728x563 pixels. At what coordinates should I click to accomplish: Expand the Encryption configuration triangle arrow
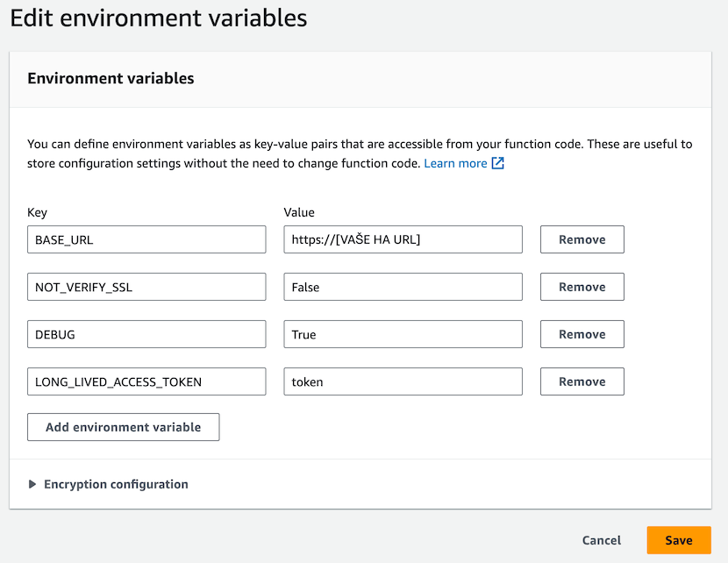pyautogui.click(x=33, y=484)
